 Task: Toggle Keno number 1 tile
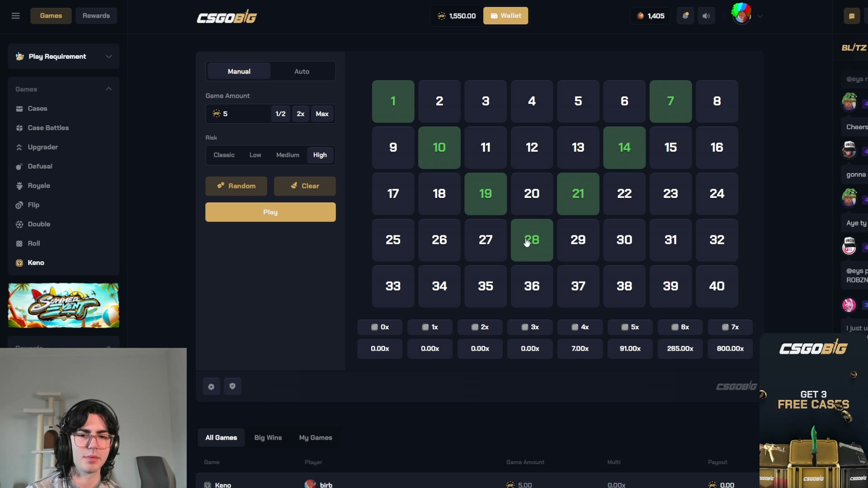[393, 102]
